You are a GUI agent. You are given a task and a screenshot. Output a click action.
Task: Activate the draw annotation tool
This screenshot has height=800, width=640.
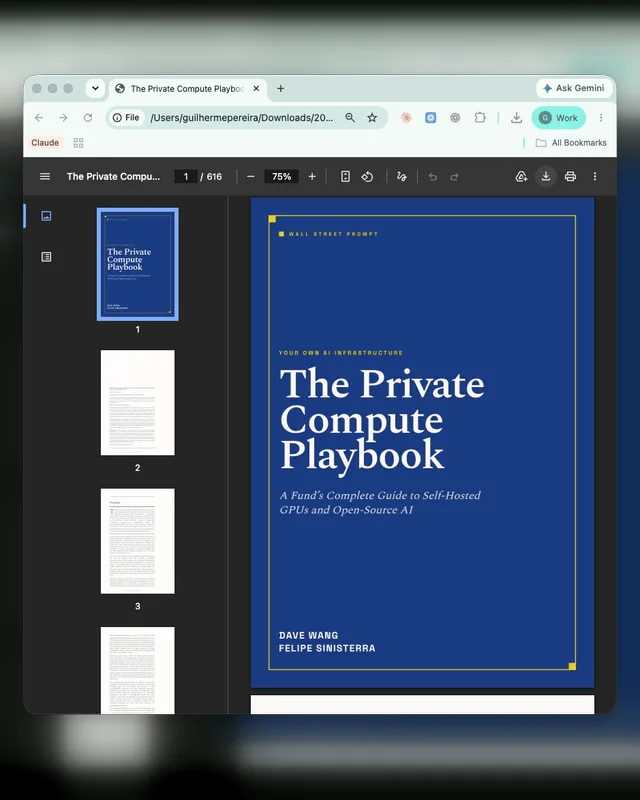pyautogui.click(x=402, y=177)
